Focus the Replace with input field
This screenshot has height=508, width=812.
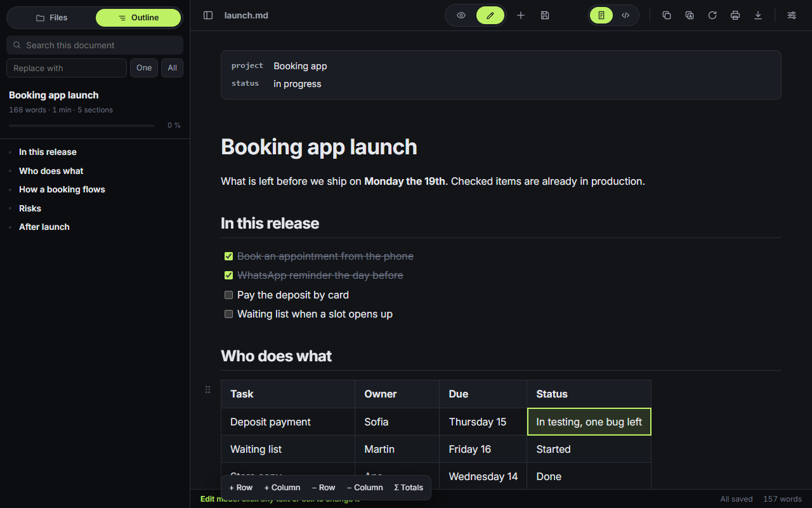point(67,68)
